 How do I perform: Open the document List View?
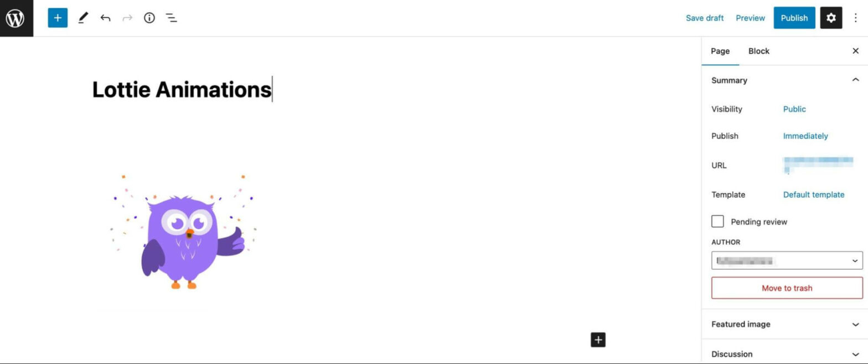coord(171,17)
